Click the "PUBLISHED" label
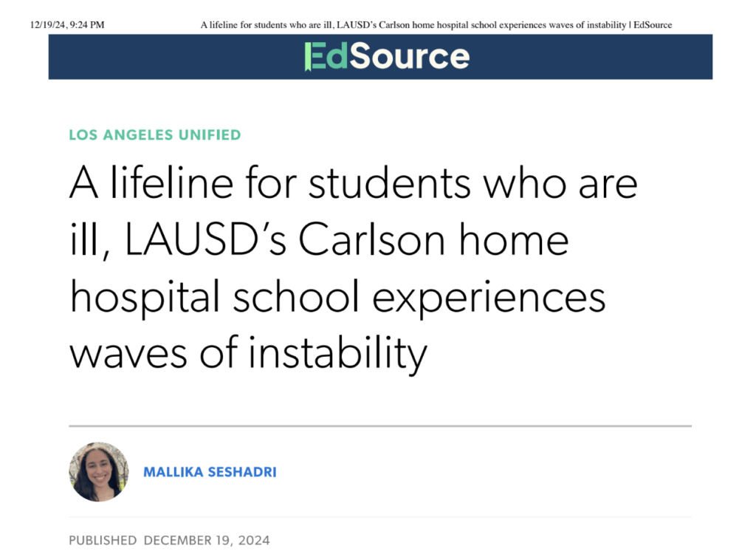Viewport: 756px width, 554px height. tap(103, 541)
